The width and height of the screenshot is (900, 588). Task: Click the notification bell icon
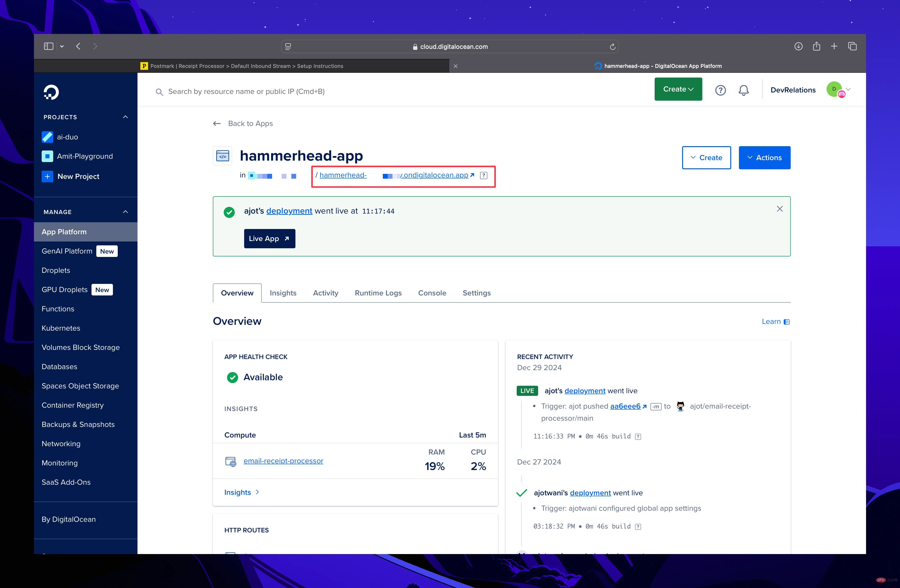coord(743,90)
